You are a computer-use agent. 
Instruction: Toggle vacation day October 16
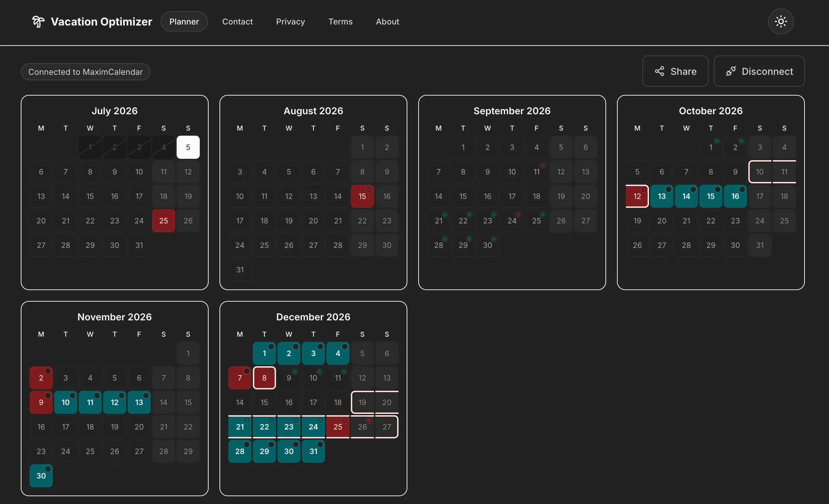click(x=735, y=196)
